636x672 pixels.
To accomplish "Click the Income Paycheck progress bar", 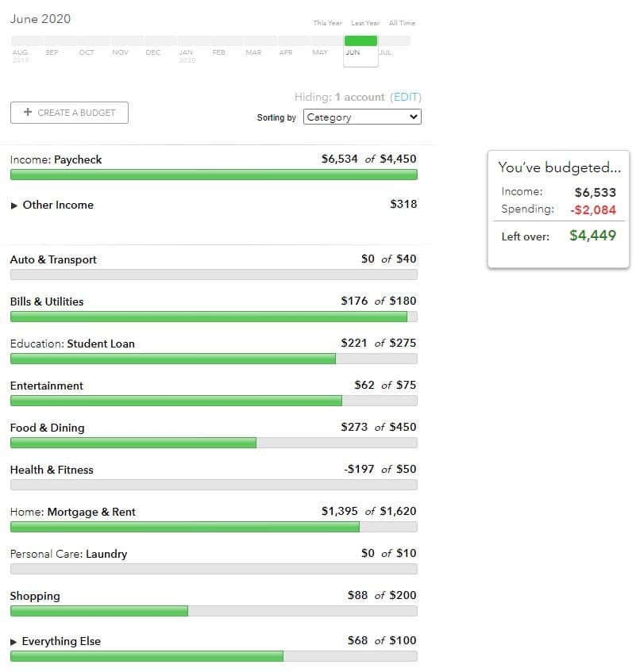I will click(213, 175).
